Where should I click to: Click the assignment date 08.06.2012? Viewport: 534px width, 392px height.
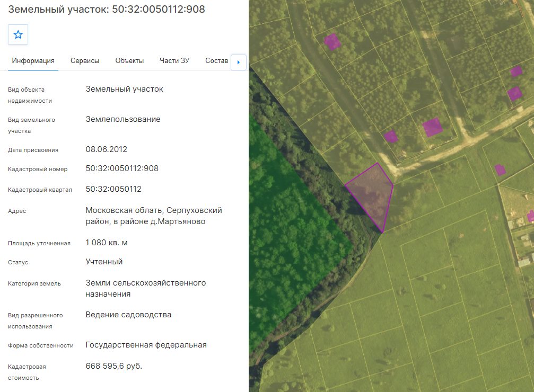pyautogui.click(x=106, y=149)
